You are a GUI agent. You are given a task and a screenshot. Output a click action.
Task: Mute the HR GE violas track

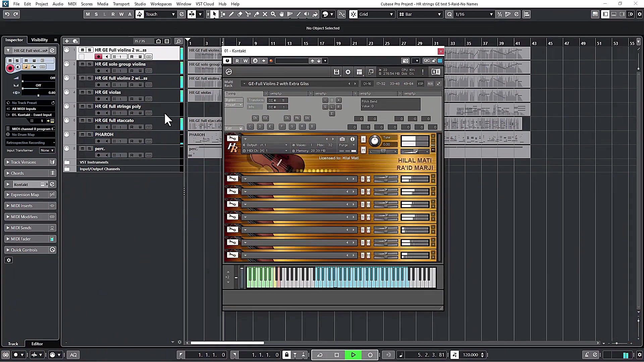click(82, 92)
